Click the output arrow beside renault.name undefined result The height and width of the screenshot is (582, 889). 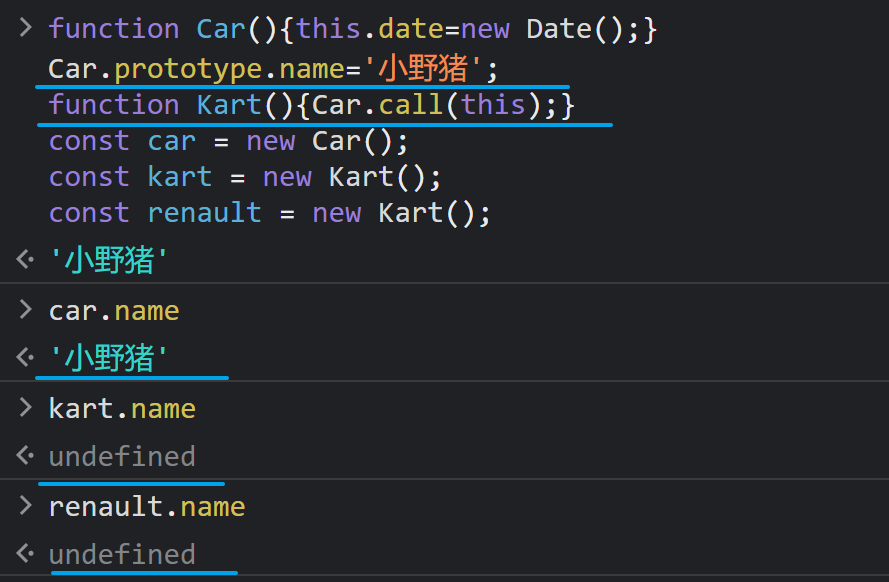pos(25,554)
